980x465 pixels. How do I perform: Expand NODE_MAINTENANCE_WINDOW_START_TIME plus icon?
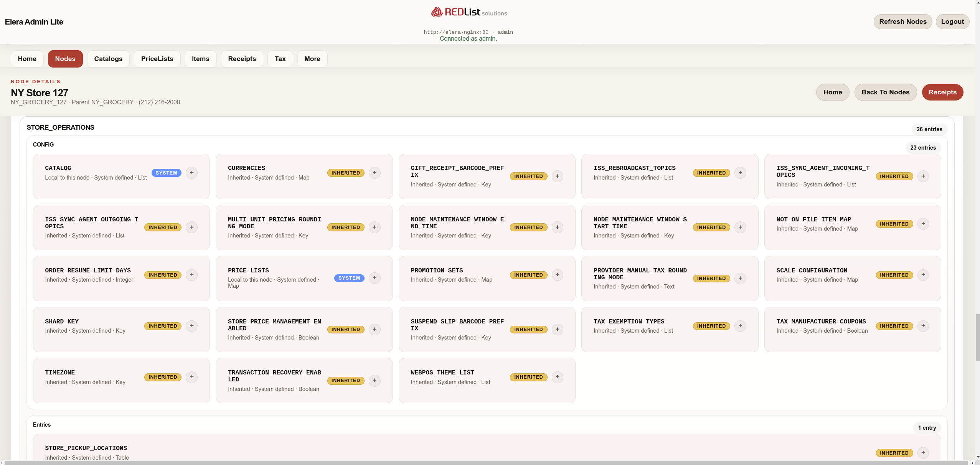[740, 227]
